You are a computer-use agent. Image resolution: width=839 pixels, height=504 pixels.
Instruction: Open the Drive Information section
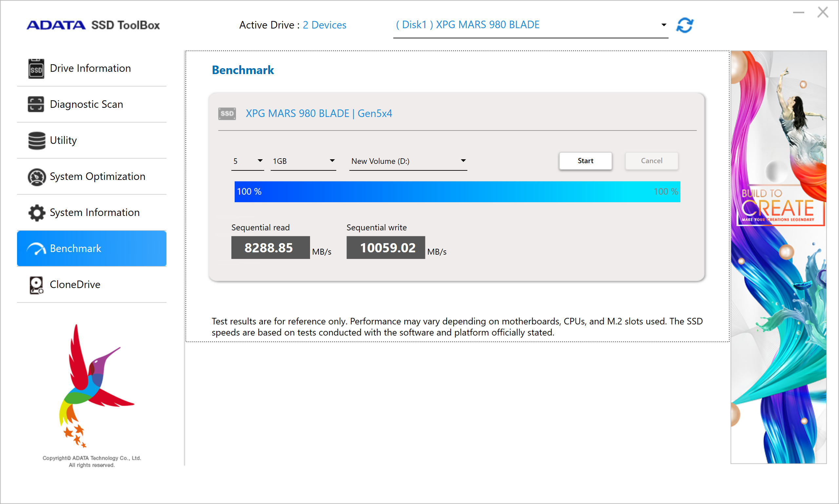click(92, 68)
